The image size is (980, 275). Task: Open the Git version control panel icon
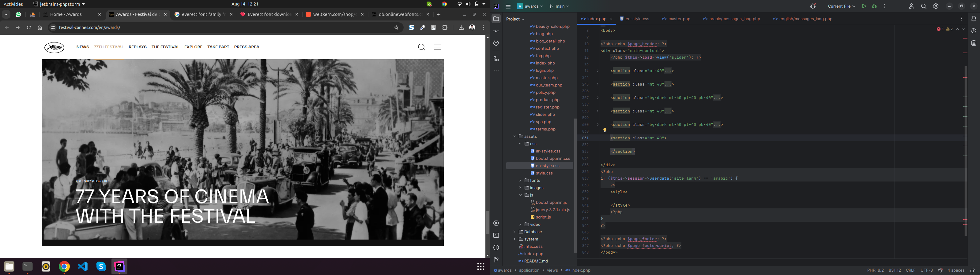point(496,260)
